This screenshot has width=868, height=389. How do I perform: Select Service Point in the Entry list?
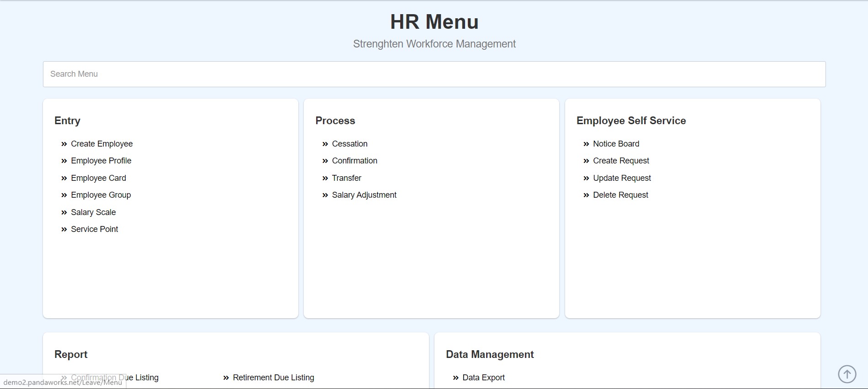tap(94, 229)
